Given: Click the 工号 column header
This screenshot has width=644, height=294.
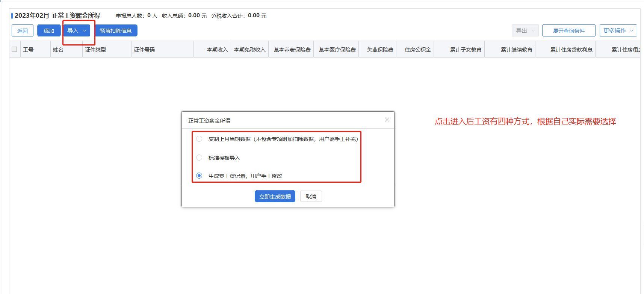Looking at the screenshot, I should click(x=28, y=50).
